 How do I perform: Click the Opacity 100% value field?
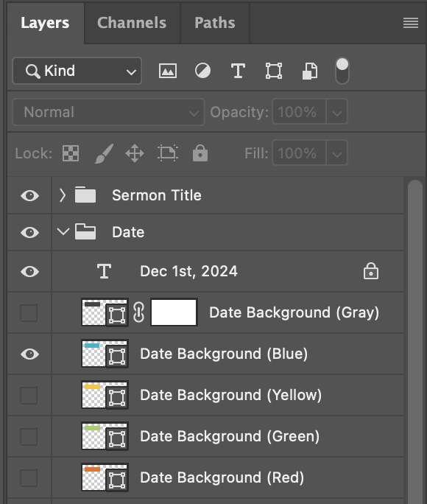coord(299,112)
